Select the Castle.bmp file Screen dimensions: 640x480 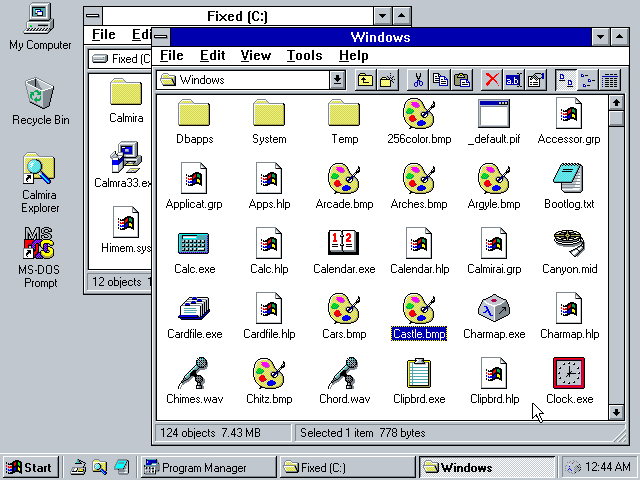click(x=419, y=317)
